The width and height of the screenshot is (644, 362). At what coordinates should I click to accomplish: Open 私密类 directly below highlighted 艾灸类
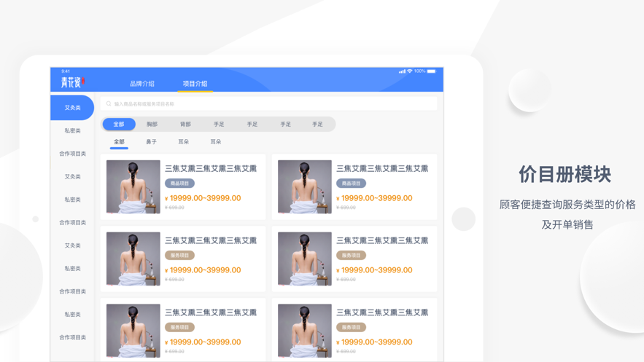pyautogui.click(x=72, y=131)
